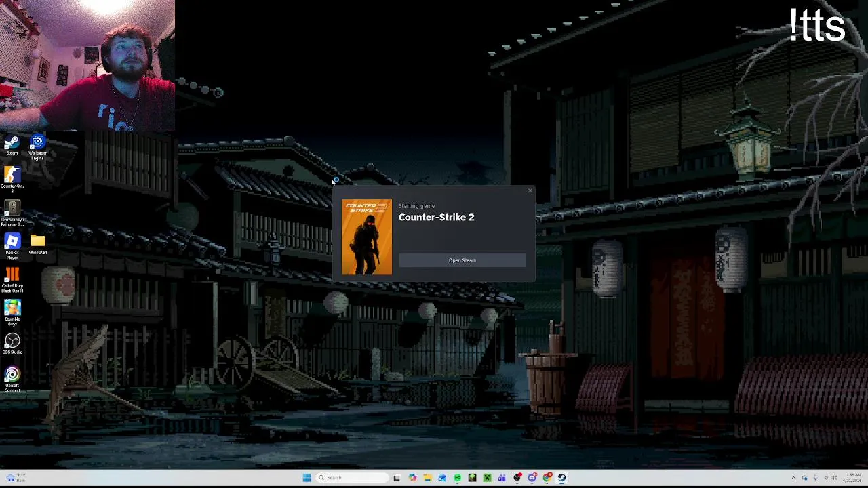Open the Windows Start menu
Image resolution: width=868 pixels, height=488 pixels.
[307, 478]
